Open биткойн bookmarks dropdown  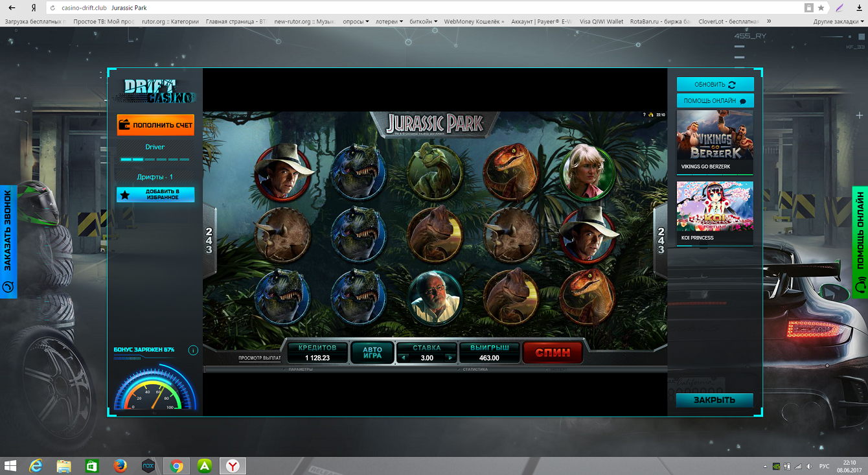tap(423, 21)
